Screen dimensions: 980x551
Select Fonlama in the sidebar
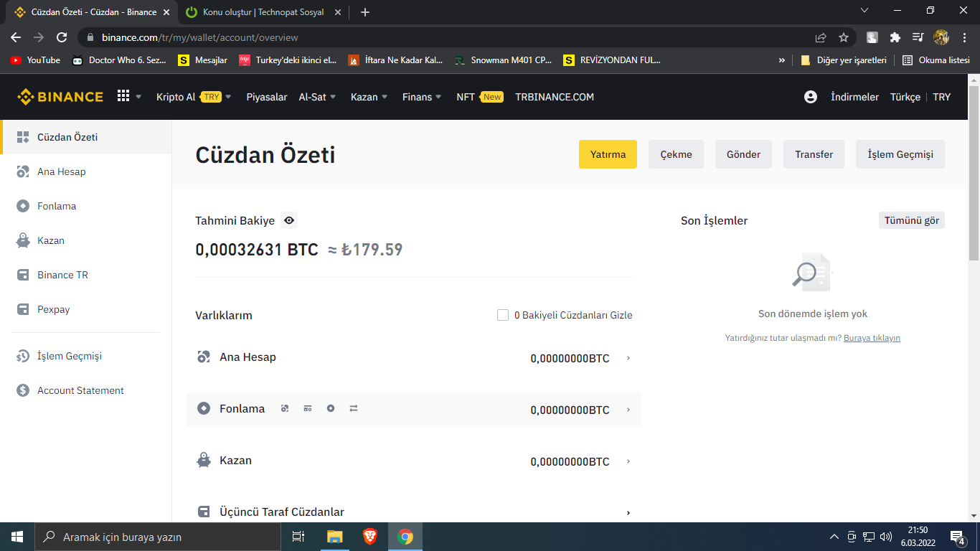pos(86,206)
